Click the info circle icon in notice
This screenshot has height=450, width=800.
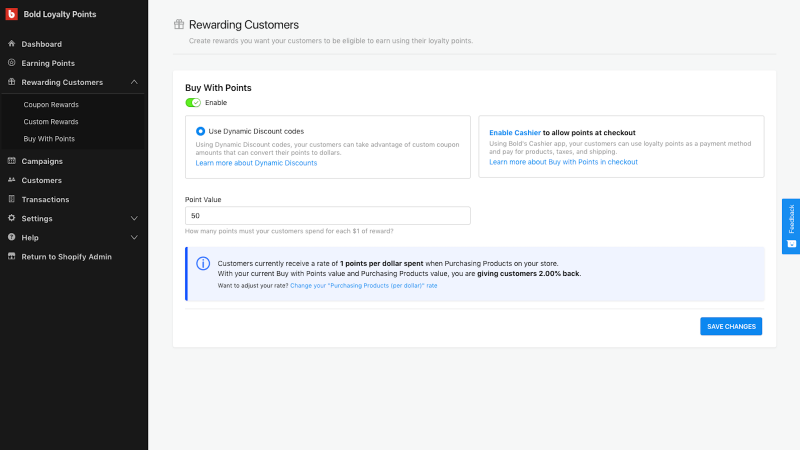pyautogui.click(x=203, y=263)
